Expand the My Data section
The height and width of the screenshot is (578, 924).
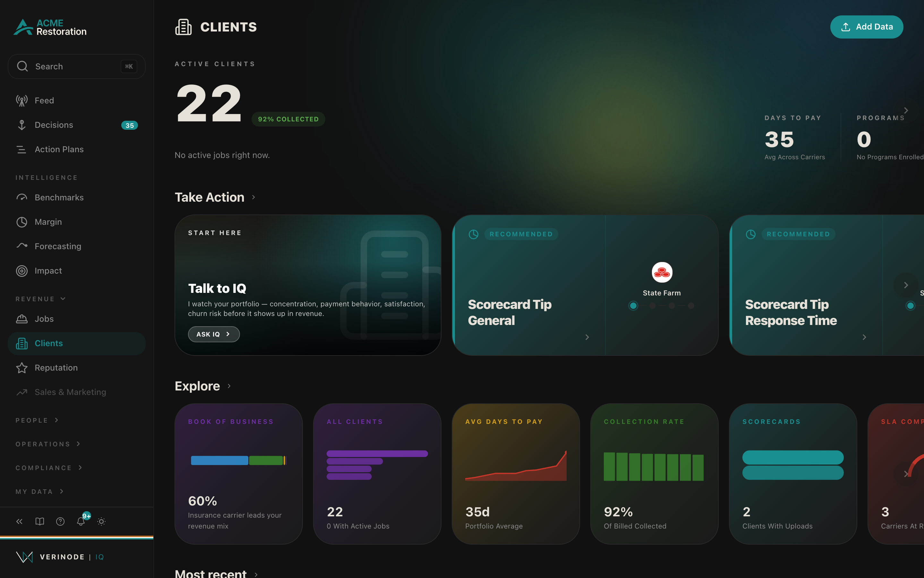pyautogui.click(x=39, y=491)
